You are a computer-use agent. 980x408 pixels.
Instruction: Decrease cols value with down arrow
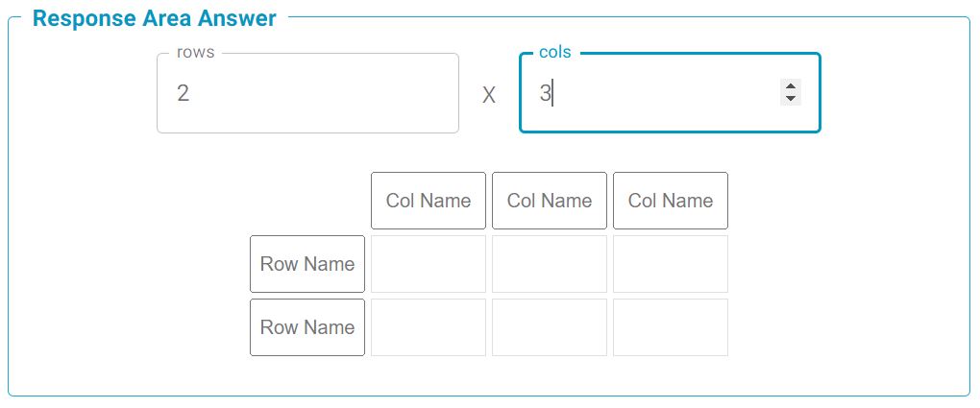[791, 98]
